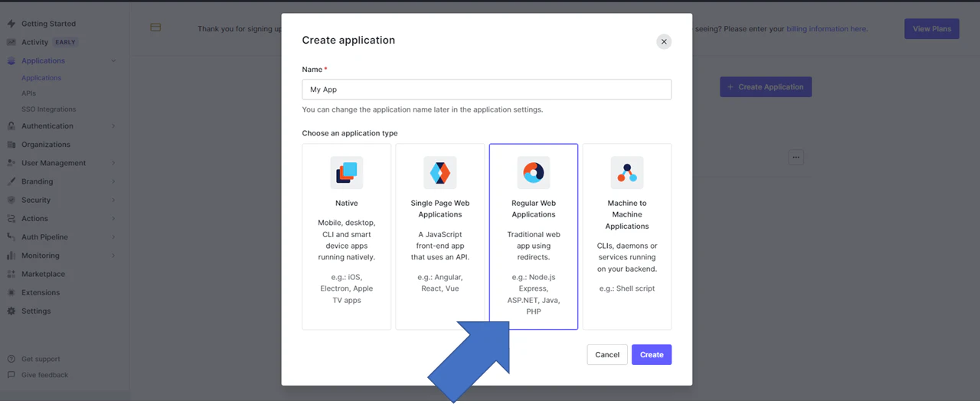
Task: Open the Marketplace menu item
Action: [43, 274]
